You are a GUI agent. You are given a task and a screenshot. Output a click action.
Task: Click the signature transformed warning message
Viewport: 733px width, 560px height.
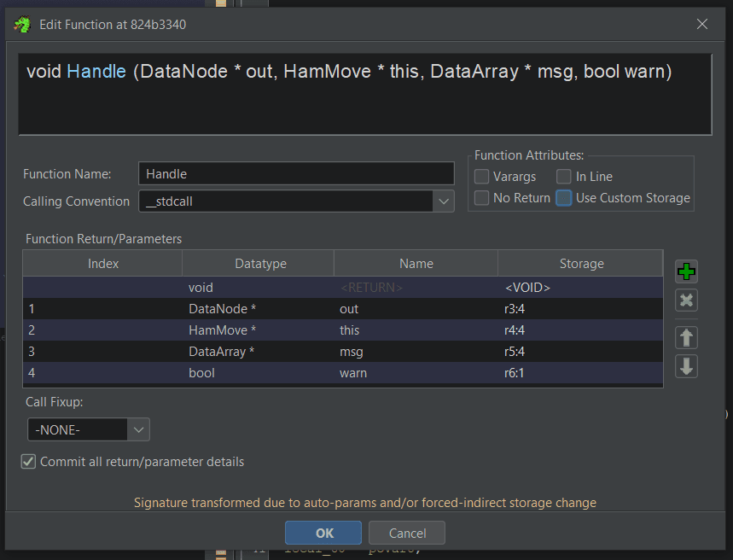coord(365,503)
